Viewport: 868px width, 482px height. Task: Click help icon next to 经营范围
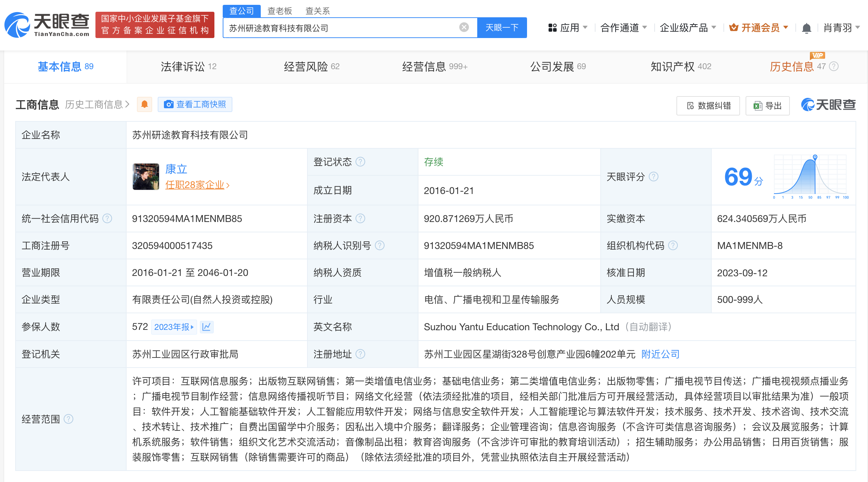click(x=68, y=419)
